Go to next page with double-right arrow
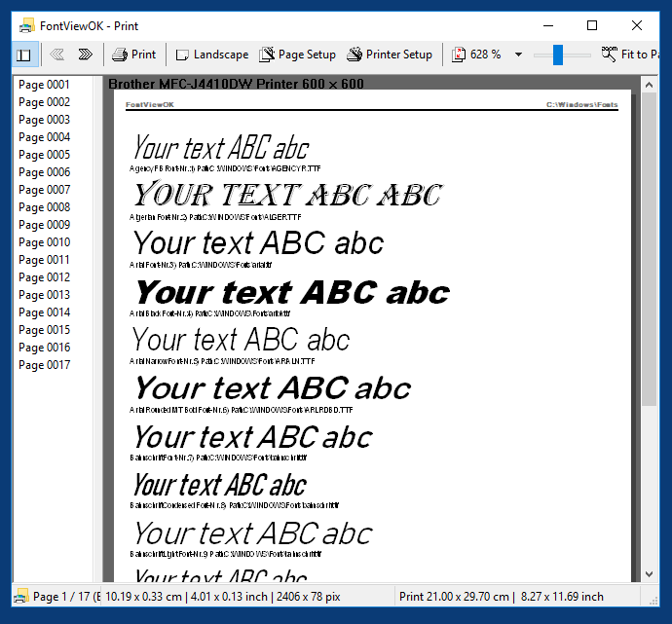Viewport: 672px width, 624px height. click(x=85, y=55)
